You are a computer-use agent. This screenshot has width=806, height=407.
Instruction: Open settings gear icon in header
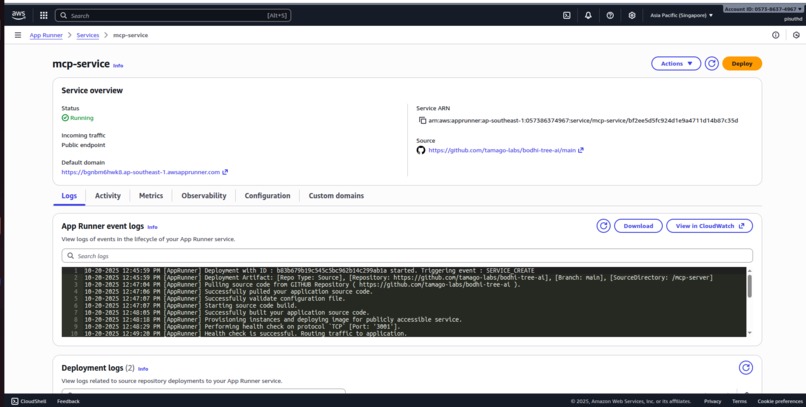[632, 15]
